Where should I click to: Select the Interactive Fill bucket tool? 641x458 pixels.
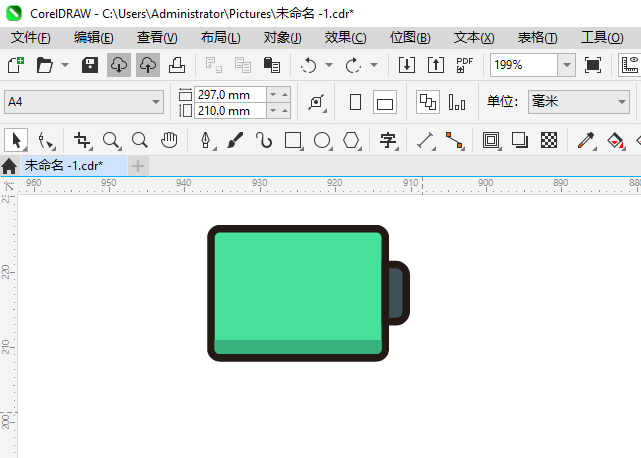[x=615, y=140]
